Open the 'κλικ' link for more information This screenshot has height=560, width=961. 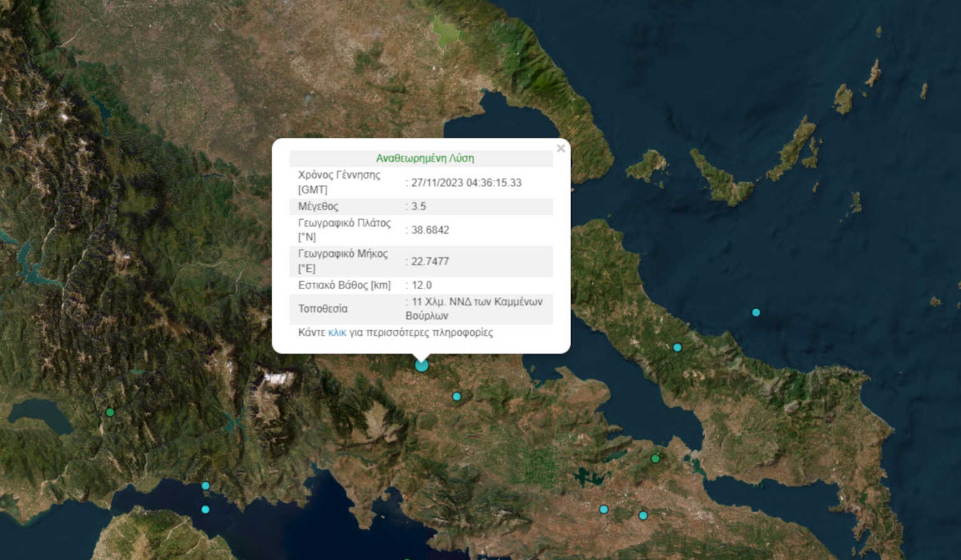coord(337,332)
